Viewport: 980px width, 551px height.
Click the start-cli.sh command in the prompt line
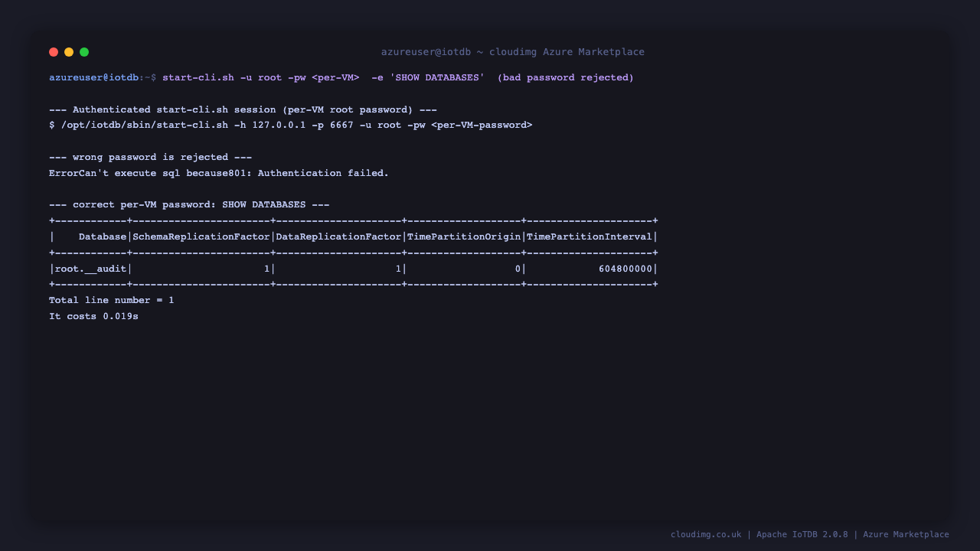click(x=198, y=78)
